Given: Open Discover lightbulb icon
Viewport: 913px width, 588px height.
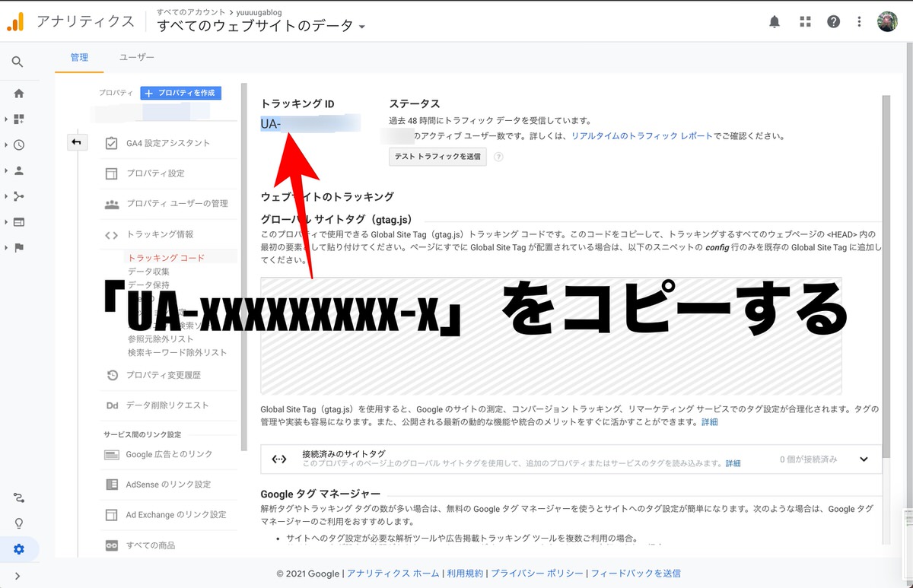Looking at the screenshot, I should (19, 523).
